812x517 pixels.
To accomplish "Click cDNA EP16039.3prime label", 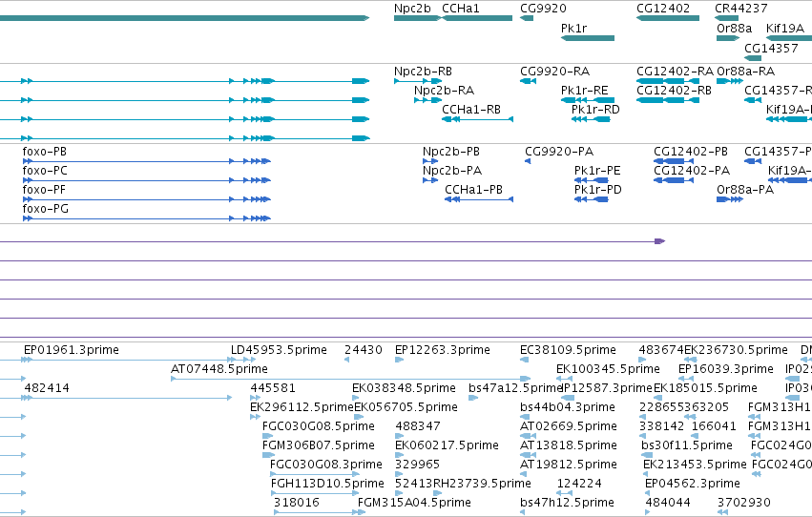I will (725, 369).
